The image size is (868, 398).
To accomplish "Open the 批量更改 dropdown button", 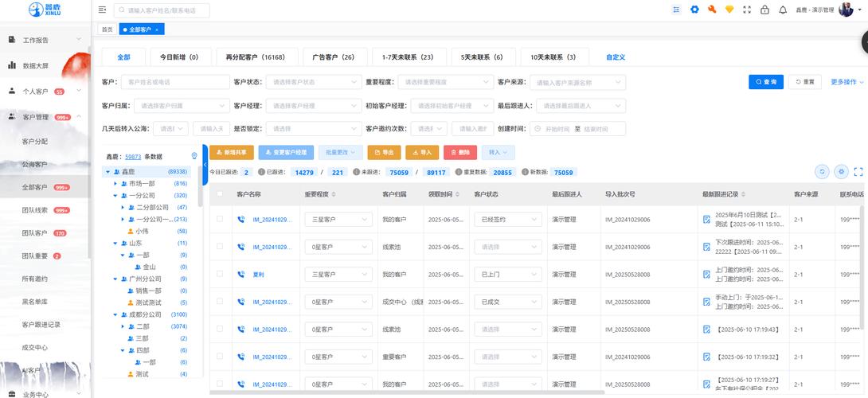I will tap(341, 152).
